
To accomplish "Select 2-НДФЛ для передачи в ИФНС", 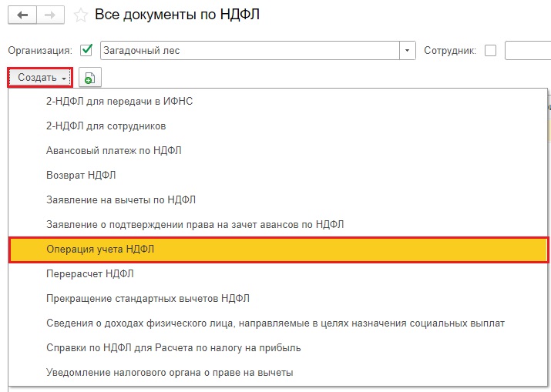I will point(277,101).
